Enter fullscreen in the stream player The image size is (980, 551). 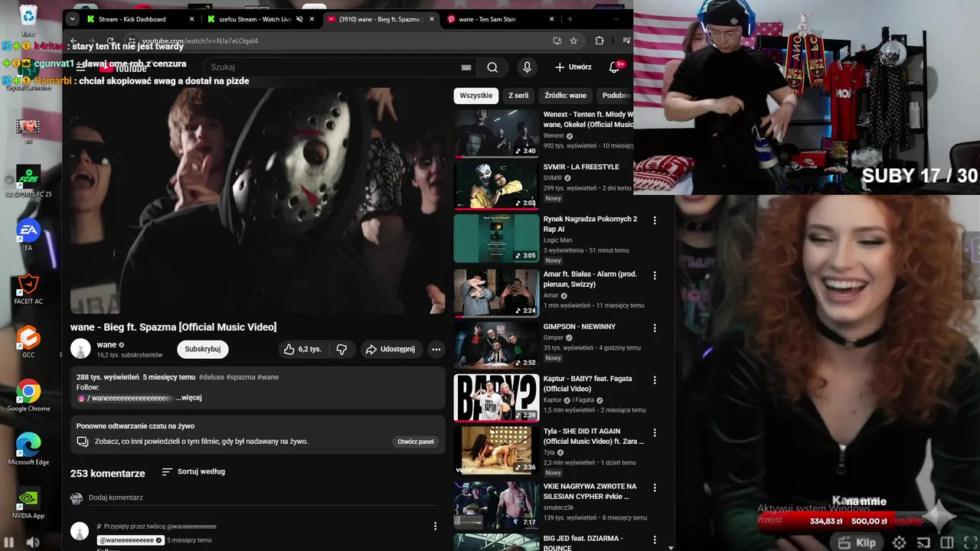point(969,543)
